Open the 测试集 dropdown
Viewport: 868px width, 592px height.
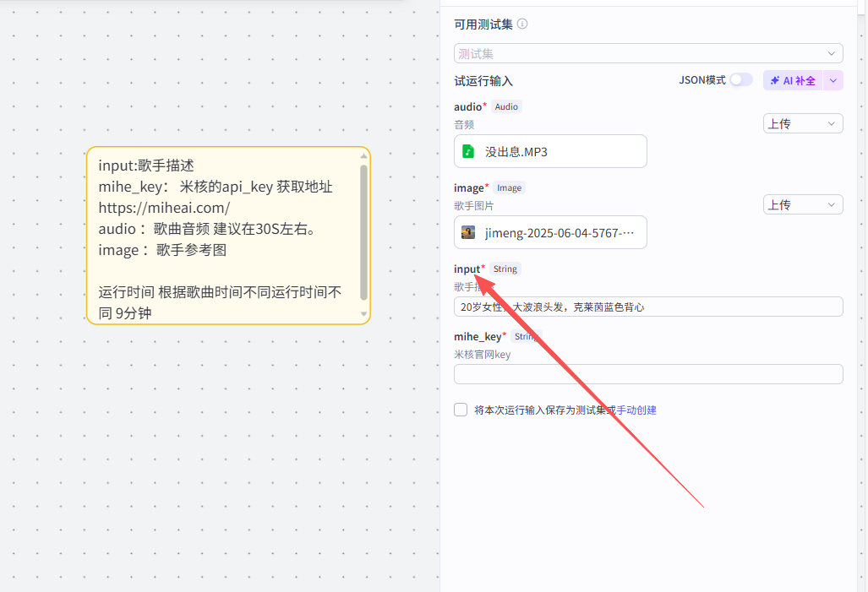(x=648, y=54)
